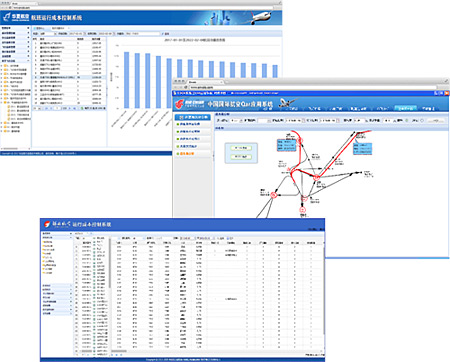Open the first dropdown in the top filter toolbar
This screenshot has height=362, width=450.
click(48, 34)
